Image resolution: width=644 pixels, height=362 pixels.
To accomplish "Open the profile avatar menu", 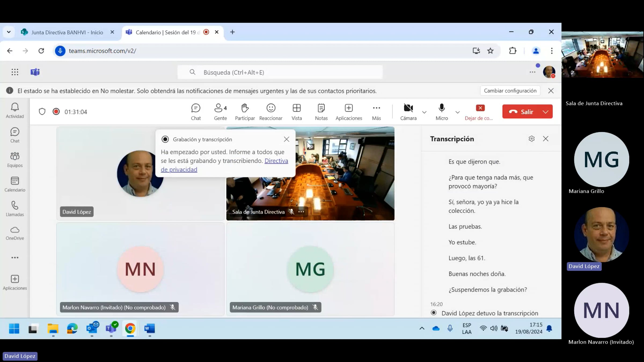I will 549,72.
